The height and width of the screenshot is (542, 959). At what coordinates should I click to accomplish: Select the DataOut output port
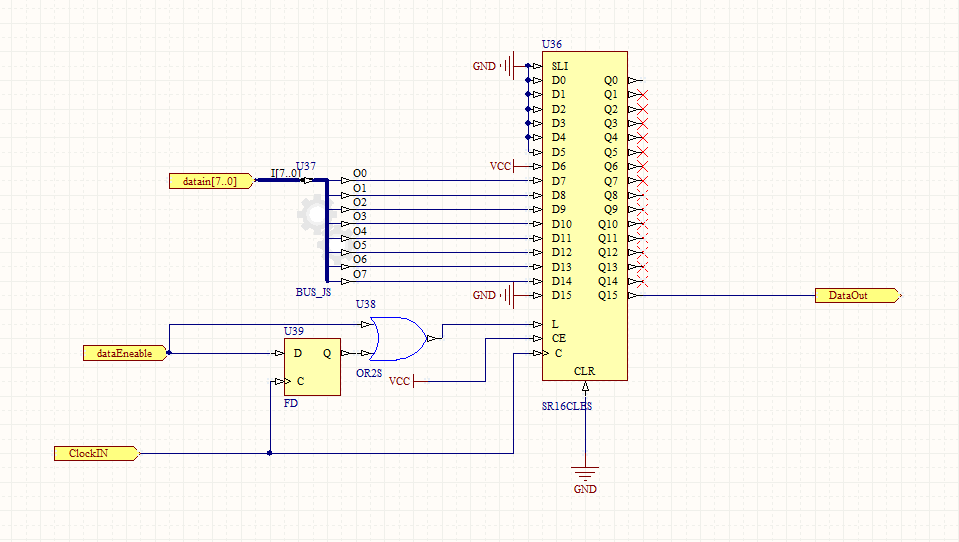857,296
